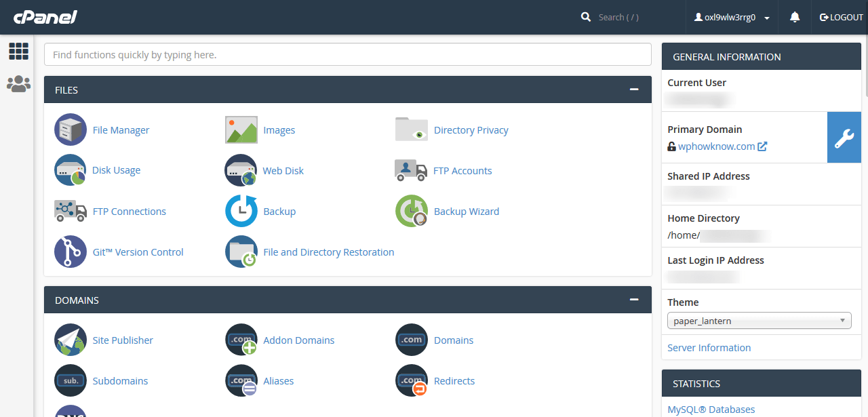Screen dimensions: 868x417
Task: Open the Directory Privacy folder icon
Action: [x=412, y=130]
